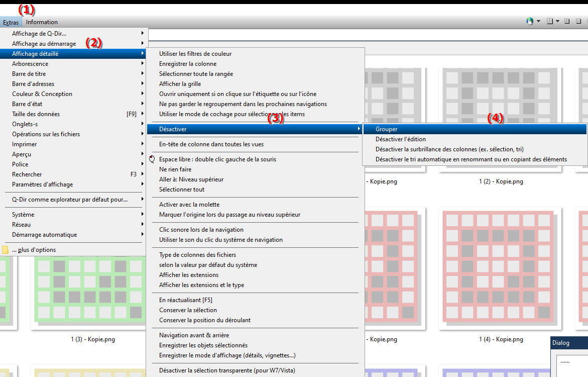This screenshot has height=377, width=588.
Task: Toggle Clic sonore lors de la navigation
Action: [x=255, y=230]
